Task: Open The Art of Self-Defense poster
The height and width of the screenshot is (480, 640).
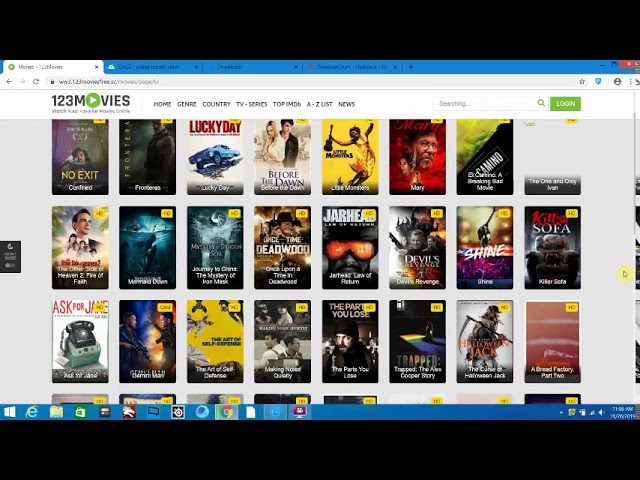Action: (215, 341)
